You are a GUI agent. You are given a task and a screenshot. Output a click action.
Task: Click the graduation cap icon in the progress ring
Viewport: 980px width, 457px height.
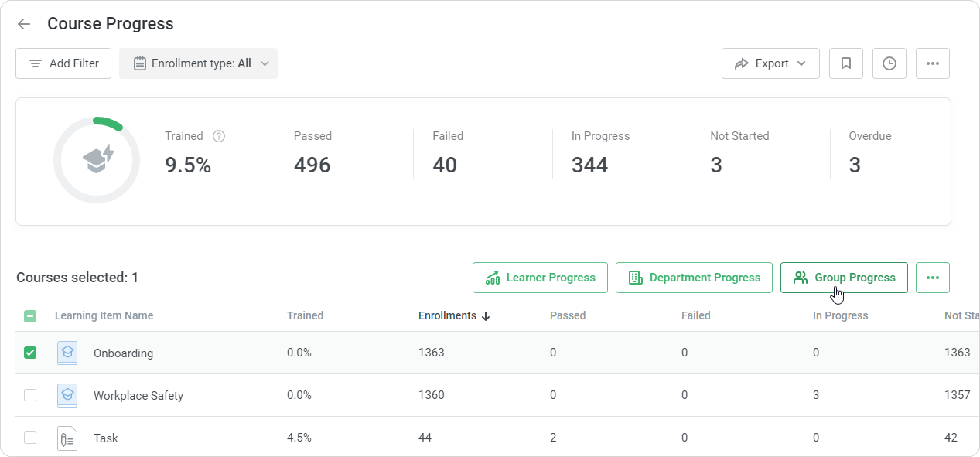97,159
